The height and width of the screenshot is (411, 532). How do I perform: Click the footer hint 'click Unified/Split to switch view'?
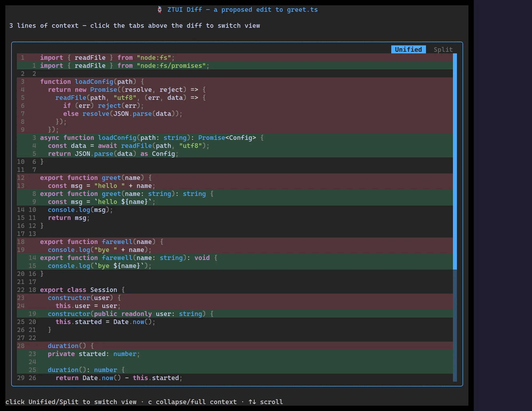coord(71,402)
